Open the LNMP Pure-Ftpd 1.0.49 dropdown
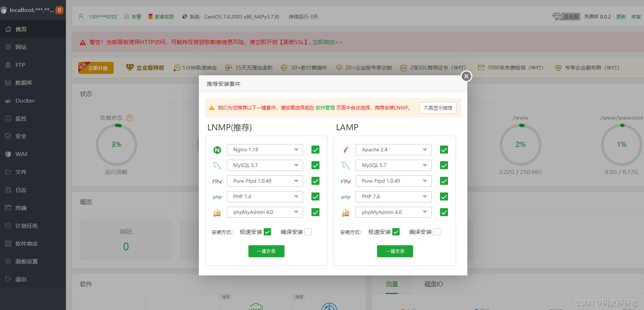 click(265, 181)
